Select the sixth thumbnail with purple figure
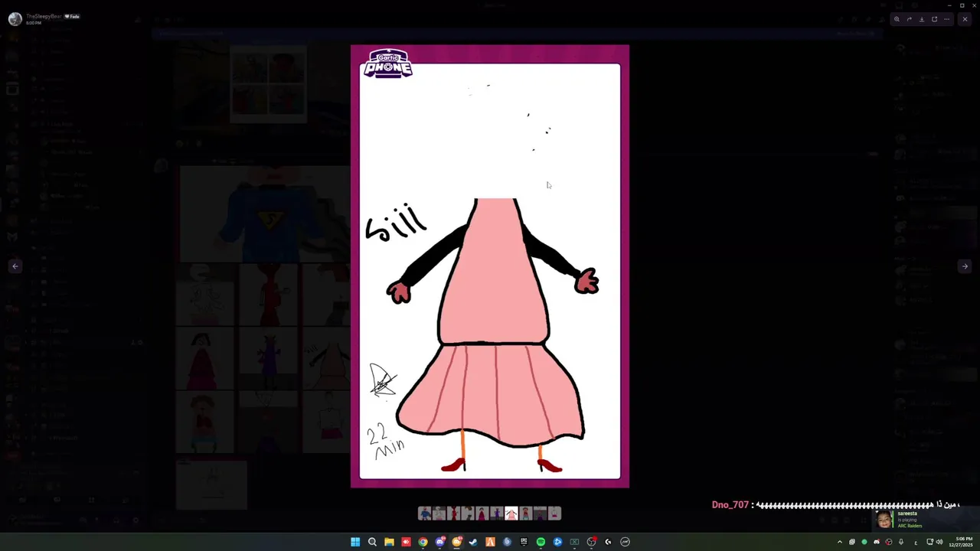 pos(497,514)
